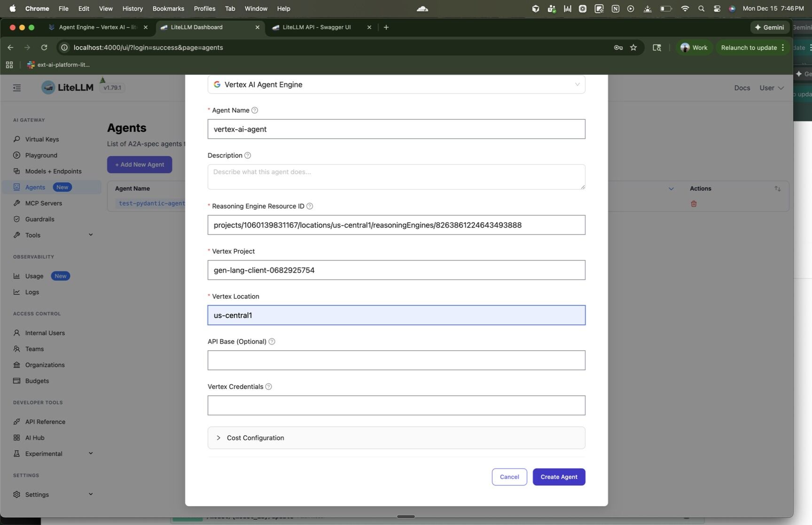
Task: Open Playground from the sidebar
Action: [41, 155]
